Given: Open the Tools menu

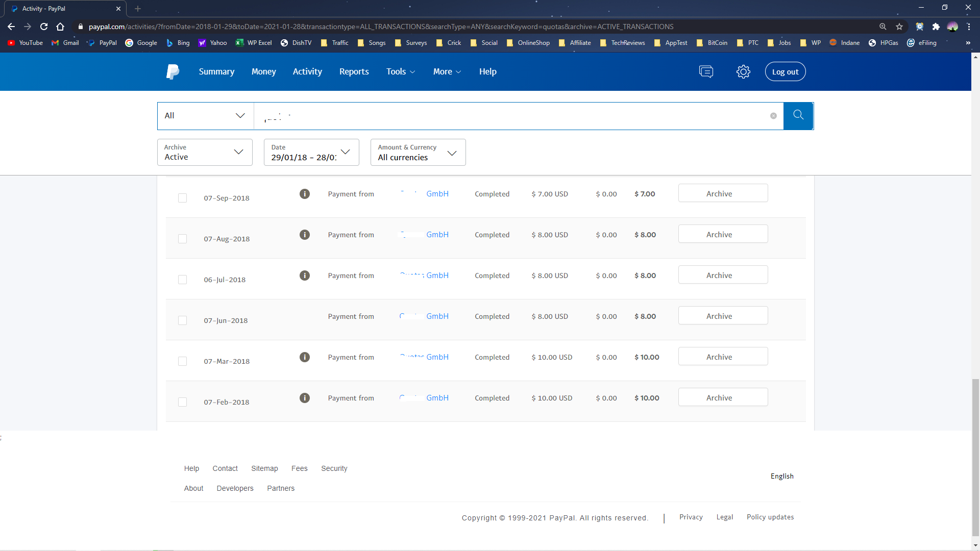Looking at the screenshot, I should click(400, 71).
